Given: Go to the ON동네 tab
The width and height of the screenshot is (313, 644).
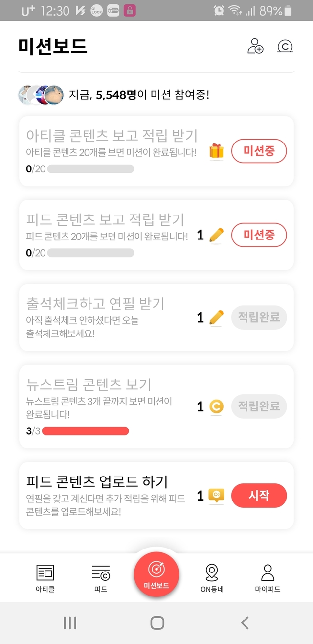Looking at the screenshot, I should (x=212, y=578).
